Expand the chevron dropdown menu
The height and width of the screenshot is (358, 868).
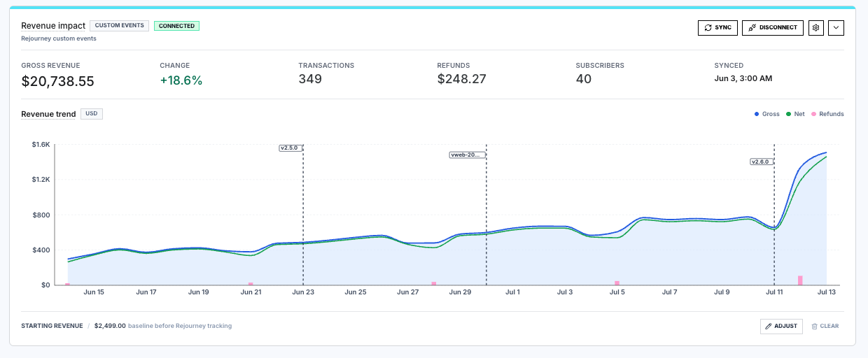[x=836, y=27]
